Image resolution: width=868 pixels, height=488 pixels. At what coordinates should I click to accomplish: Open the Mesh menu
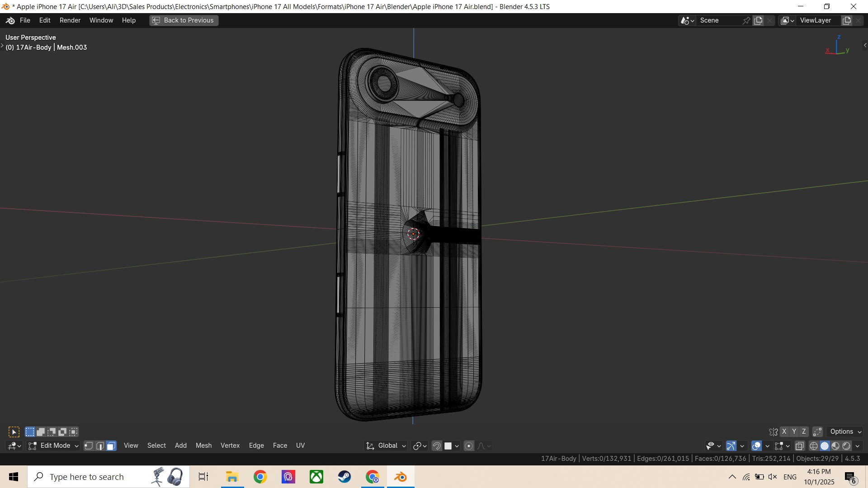coord(203,446)
